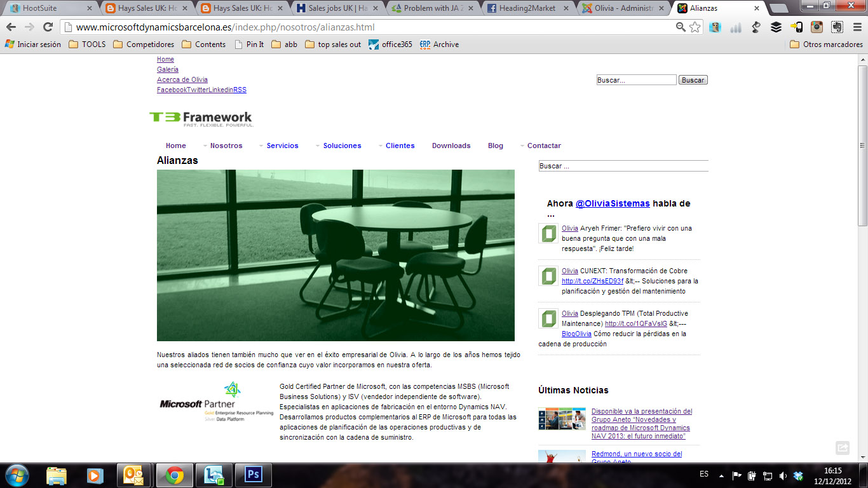Open the t.co/ZHsED93f tweet link
This screenshot has height=488, width=868.
pos(592,281)
